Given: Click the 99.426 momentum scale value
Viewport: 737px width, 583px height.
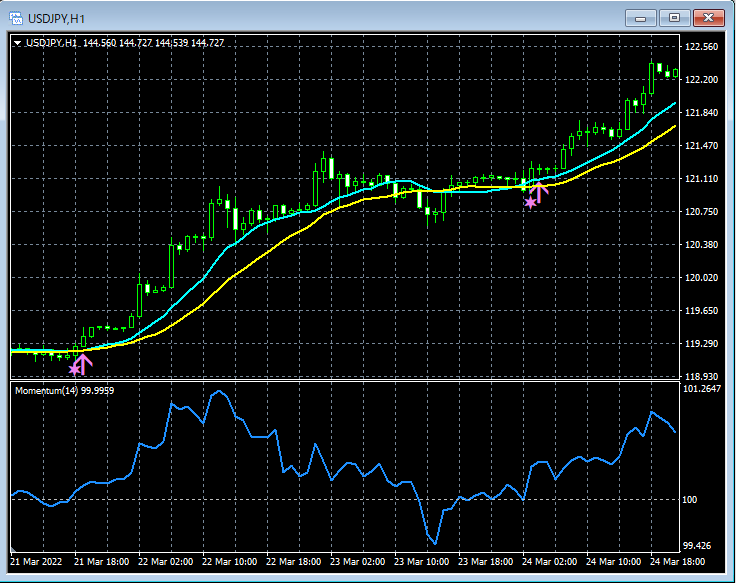Looking at the screenshot, I should (697, 545).
